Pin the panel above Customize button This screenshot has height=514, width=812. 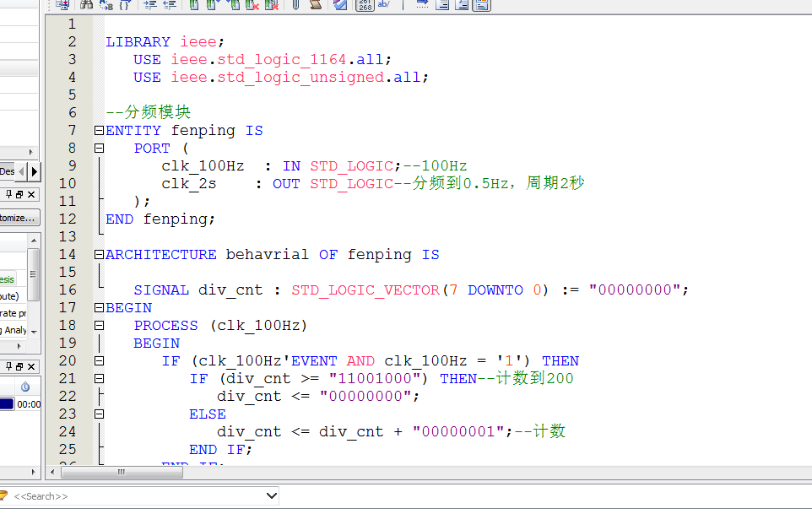point(8,194)
